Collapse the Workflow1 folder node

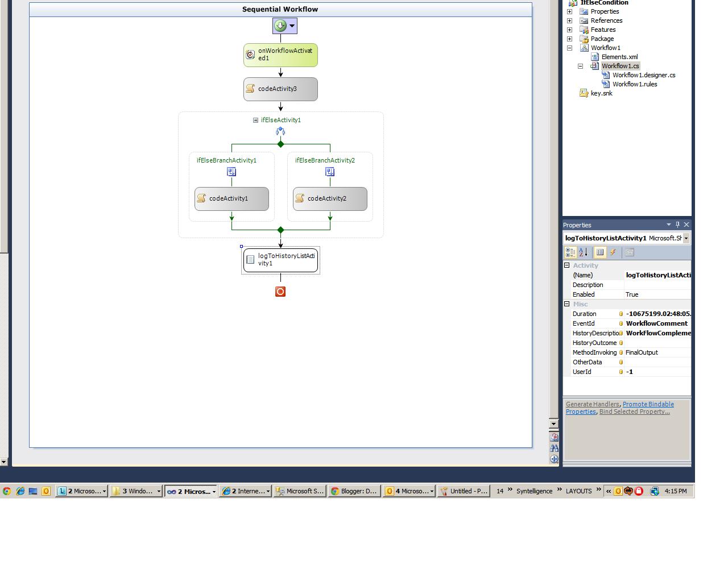coord(569,48)
